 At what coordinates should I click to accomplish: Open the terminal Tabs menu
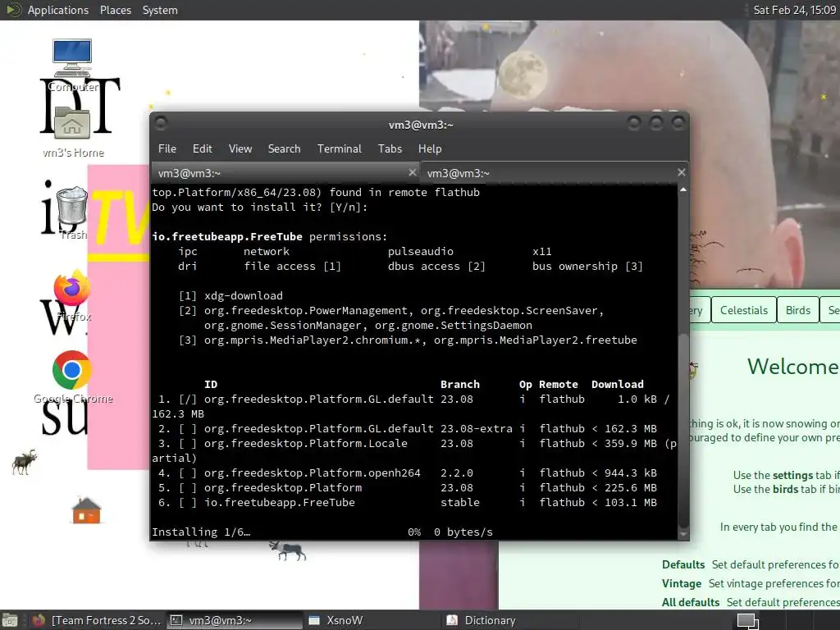pyautogui.click(x=390, y=149)
